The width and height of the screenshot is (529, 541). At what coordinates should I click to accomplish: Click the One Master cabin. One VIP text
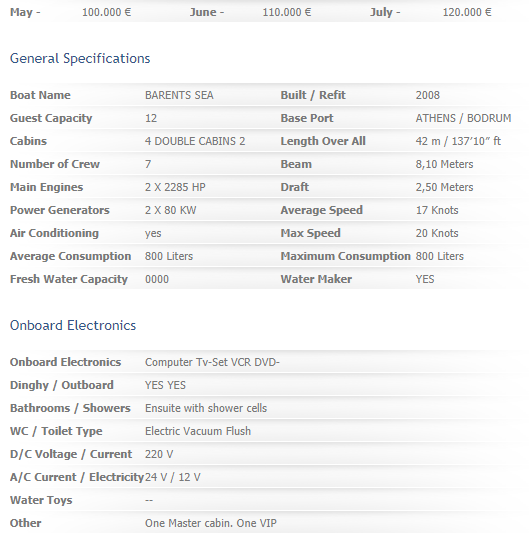click(x=210, y=523)
